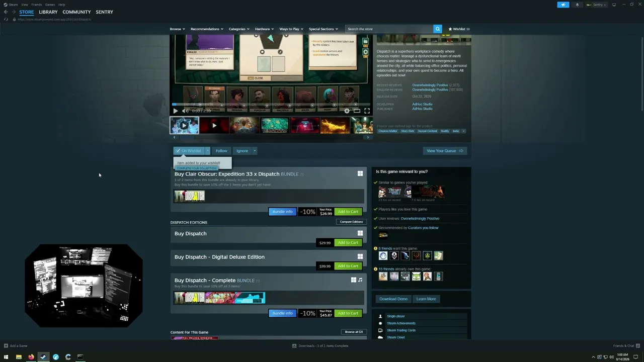Viewport: 644px width, 362px height.
Task: Click Download Demo button
Action: point(393,299)
